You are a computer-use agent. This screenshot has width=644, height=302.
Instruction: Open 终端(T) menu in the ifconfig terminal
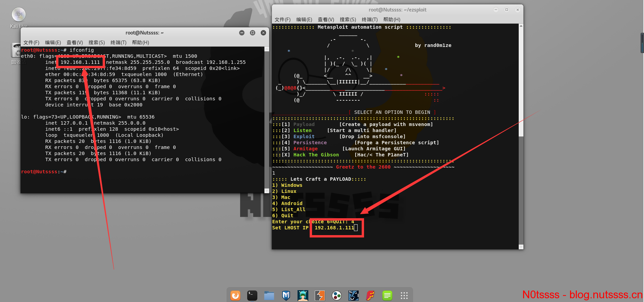point(119,43)
